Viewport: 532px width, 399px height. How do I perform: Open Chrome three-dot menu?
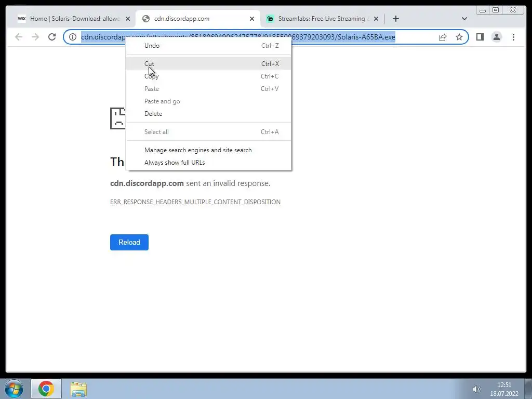click(x=513, y=37)
